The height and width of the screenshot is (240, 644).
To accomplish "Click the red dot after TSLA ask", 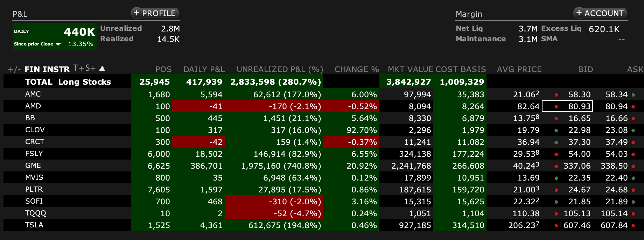I will pos(633,226).
